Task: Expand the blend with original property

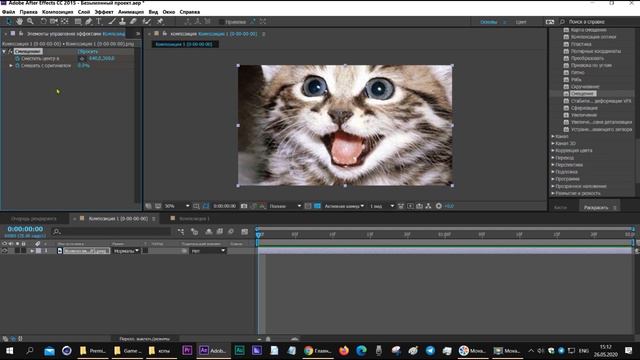Action: [11, 66]
